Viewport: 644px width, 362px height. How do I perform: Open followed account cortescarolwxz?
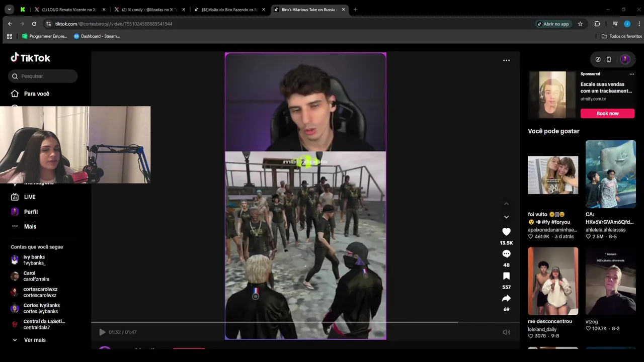coord(40,292)
